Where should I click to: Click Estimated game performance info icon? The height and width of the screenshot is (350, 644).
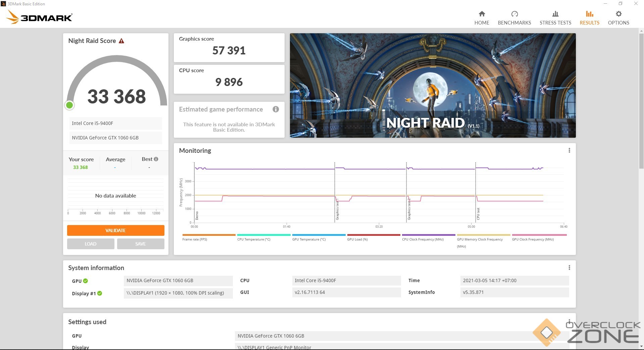(x=276, y=109)
